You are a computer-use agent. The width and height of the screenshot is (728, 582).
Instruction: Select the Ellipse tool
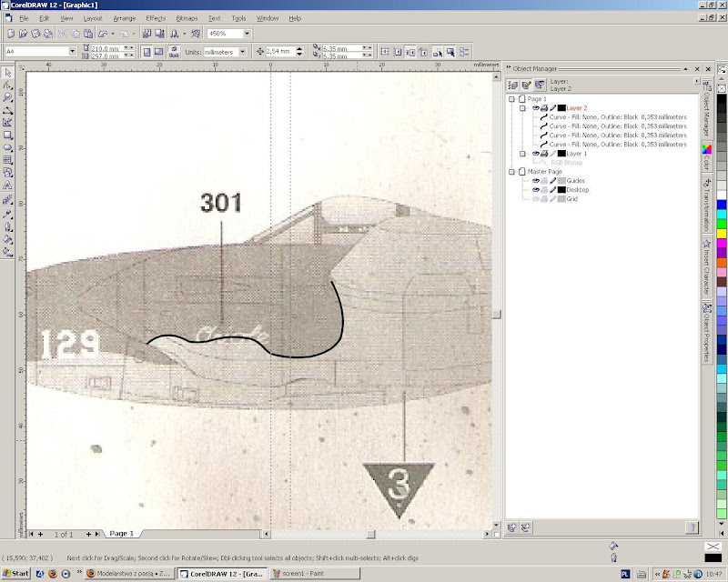7,147
